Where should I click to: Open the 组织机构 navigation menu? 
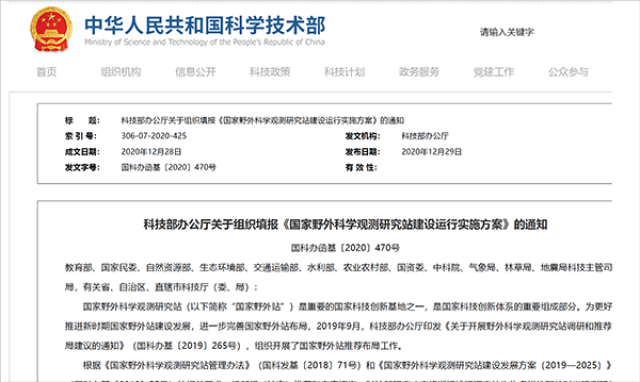click(121, 72)
